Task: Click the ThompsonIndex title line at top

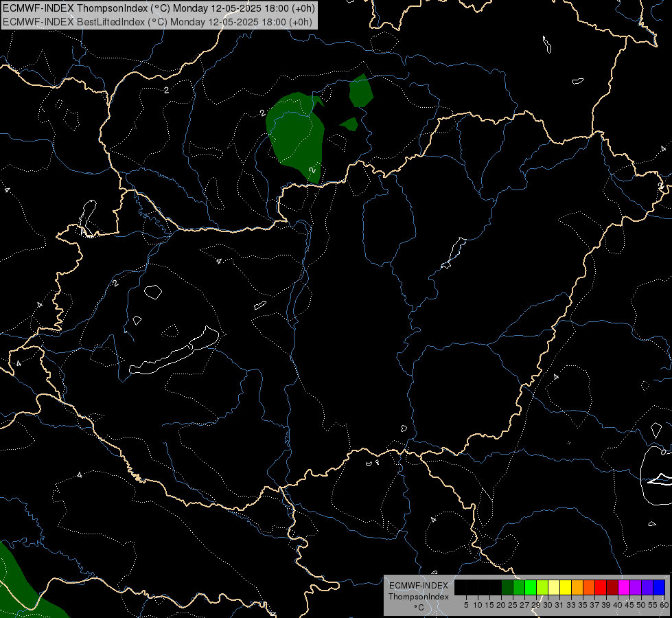Action: (x=159, y=8)
